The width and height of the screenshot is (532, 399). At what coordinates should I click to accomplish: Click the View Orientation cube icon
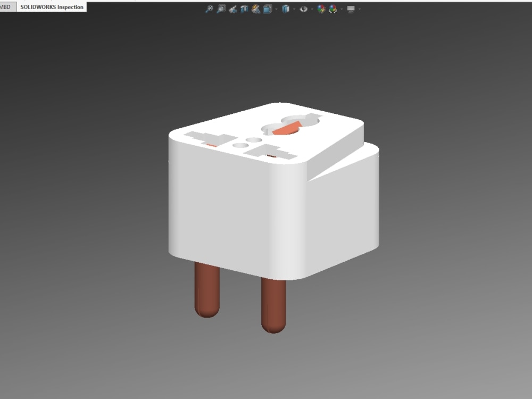click(287, 9)
